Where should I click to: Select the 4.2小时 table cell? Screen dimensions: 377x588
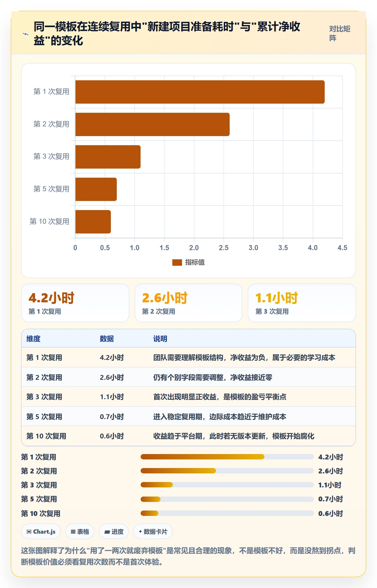coord(112,357)
